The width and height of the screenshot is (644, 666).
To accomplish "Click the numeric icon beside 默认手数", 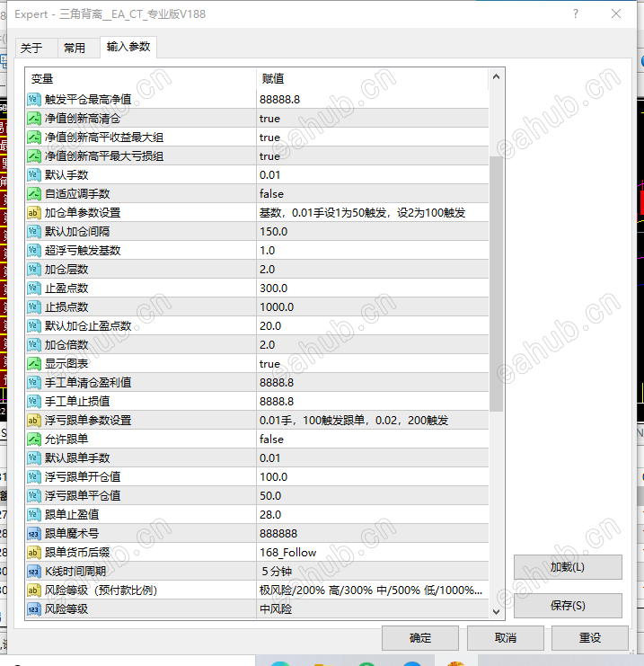I will click(34, 175).
